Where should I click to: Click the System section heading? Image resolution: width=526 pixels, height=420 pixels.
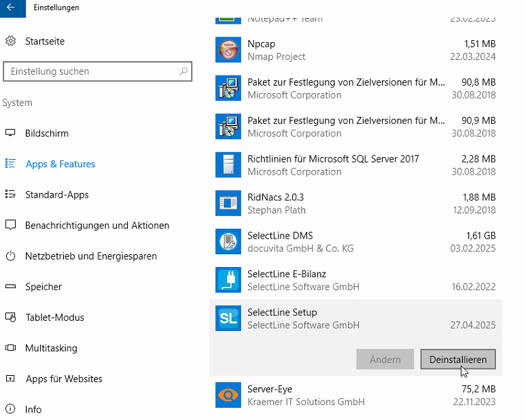coord(18,103)
